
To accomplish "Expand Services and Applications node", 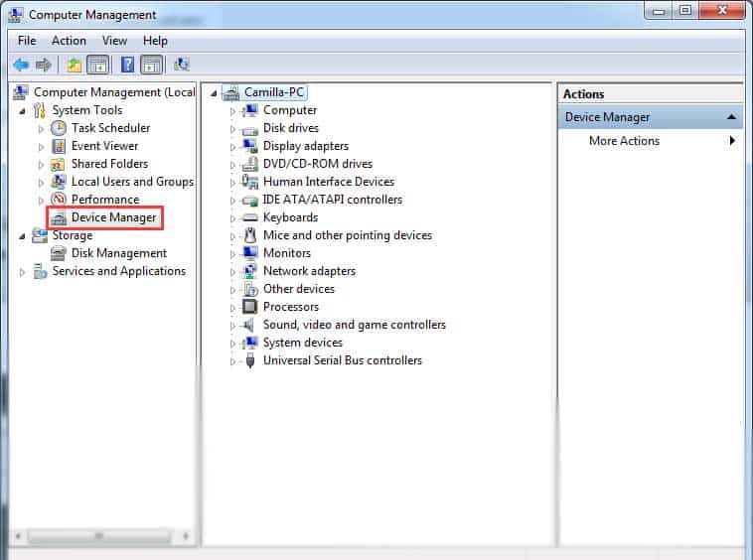I will (x=22, y=272).
